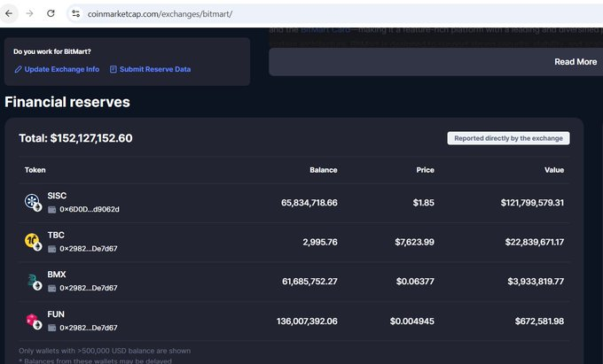Click the wallet icon in FUN row

tap(52, 328)
